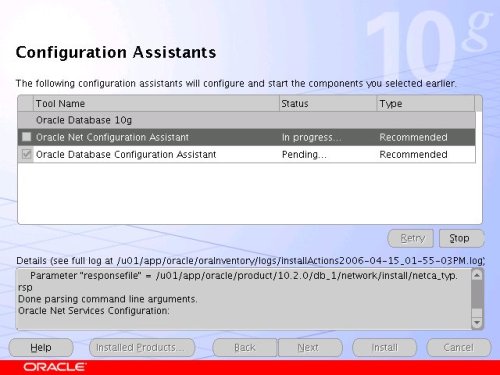Click 'Oracle Net Services Configuration:' log line
The image size is (500, 375).
point(94,311)
